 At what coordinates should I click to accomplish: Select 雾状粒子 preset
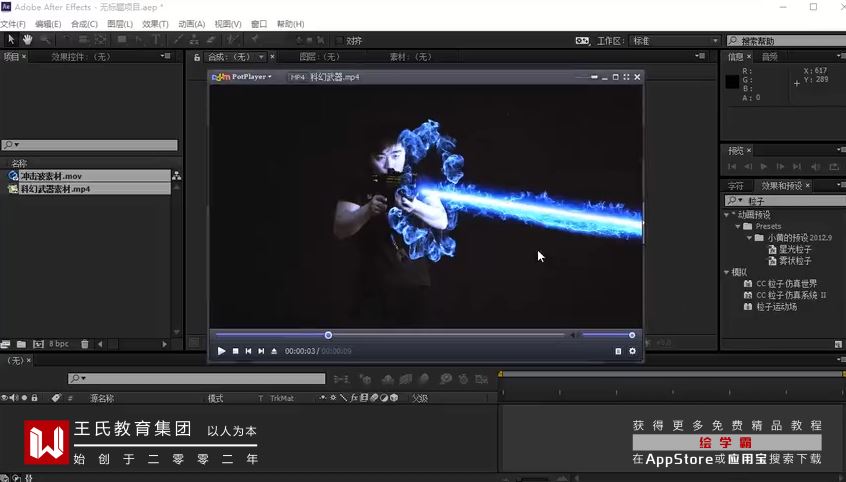point(795,261)
